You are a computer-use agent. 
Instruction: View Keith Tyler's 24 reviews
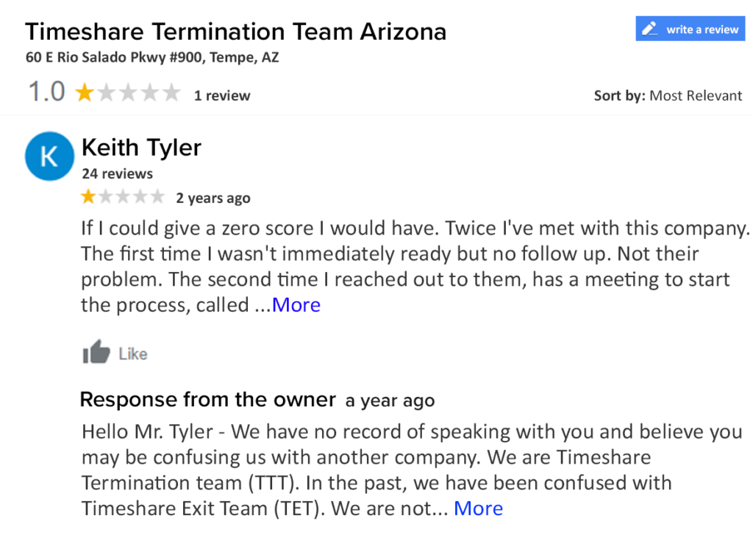coord(118,174)
